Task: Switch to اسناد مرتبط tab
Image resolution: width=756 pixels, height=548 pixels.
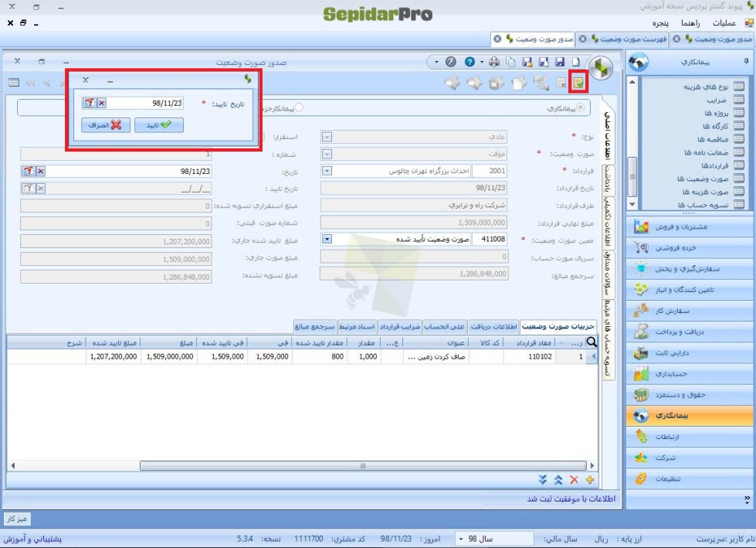Action: pos(357,327)
